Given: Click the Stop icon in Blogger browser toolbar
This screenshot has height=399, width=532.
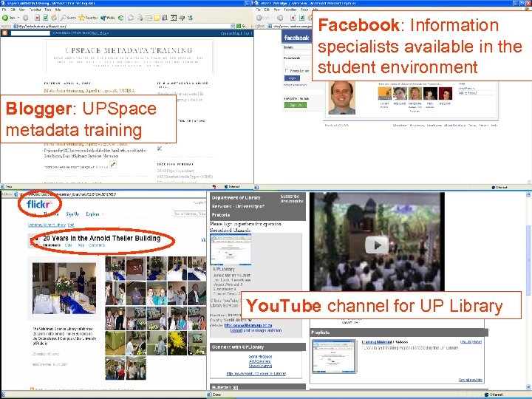Looking at the screenshot, I should click(x=38, y=18).
